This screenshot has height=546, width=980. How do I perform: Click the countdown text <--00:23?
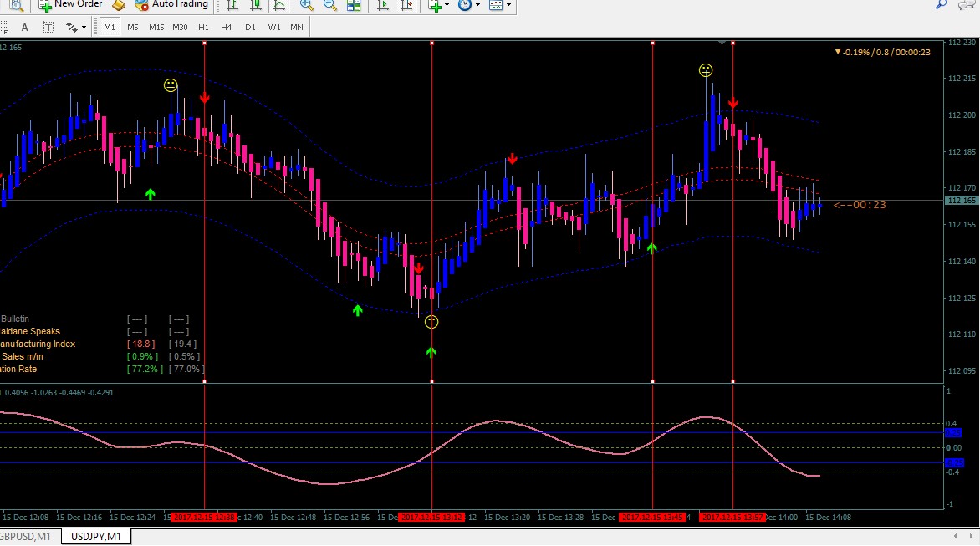(860, 205)
